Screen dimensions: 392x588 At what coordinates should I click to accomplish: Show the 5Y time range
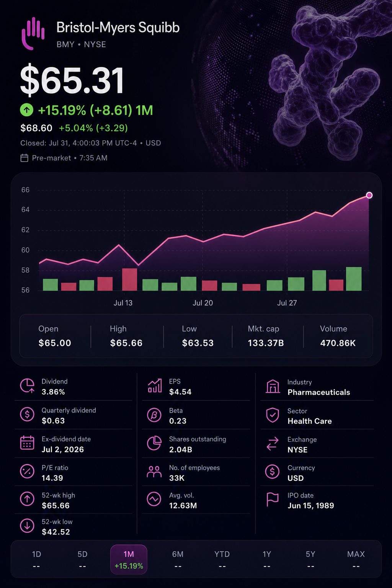pos(310,559)
